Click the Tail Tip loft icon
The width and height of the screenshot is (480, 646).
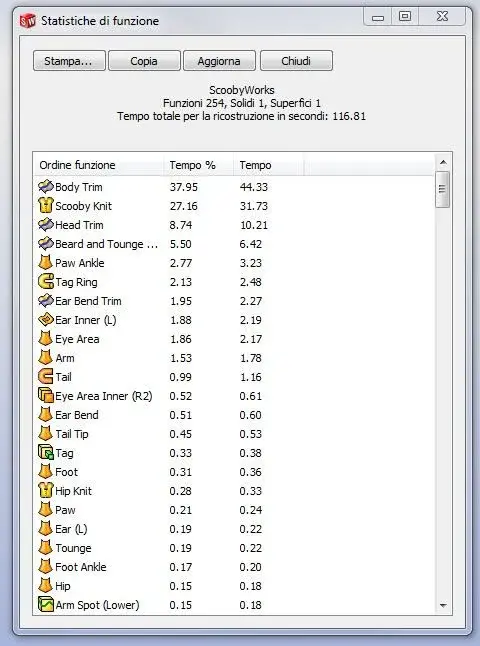(46, 433)
